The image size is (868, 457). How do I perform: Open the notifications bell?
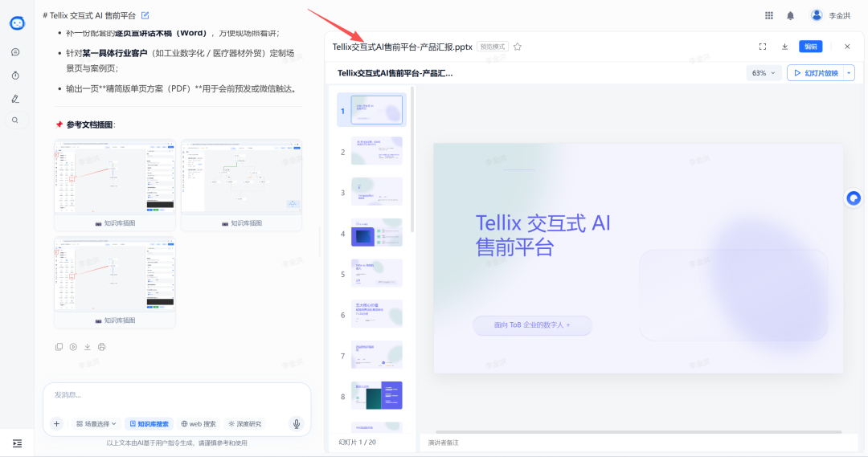click(x=791, y=15)
